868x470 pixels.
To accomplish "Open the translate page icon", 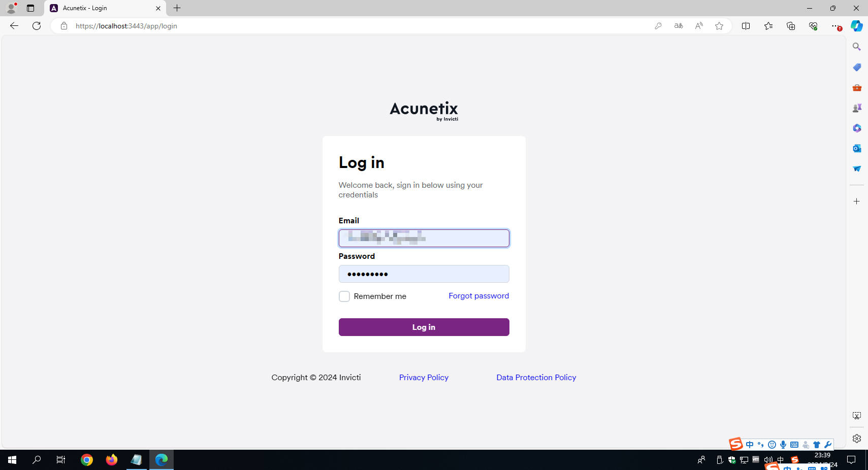I will click(x=679, y=26).
